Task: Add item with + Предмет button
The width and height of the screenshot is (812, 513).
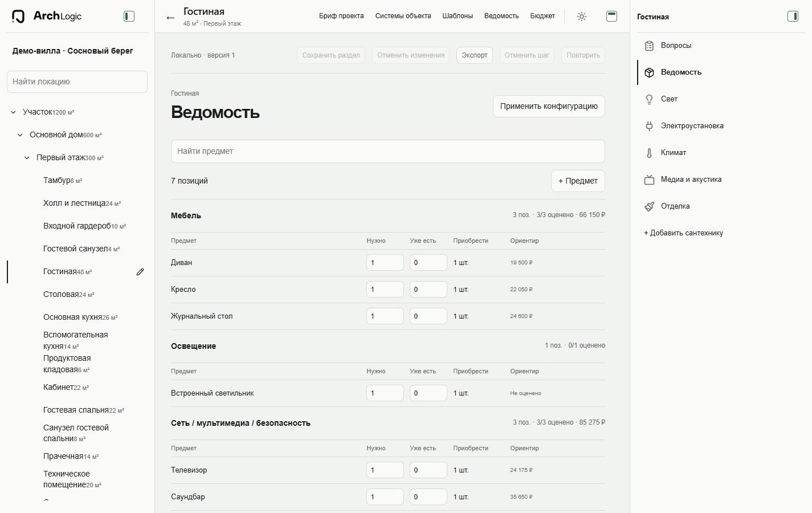Action: click(578, 181)
